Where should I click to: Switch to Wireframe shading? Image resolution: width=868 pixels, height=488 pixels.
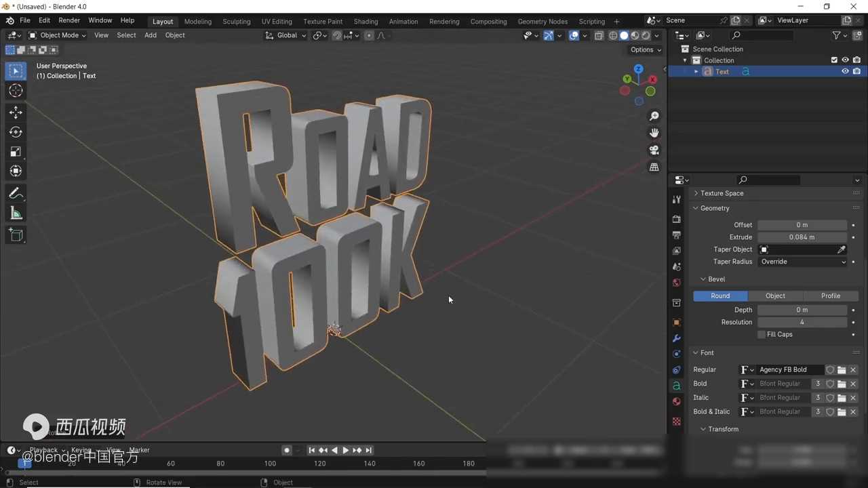pyautogui.click(x=613, y=36)
